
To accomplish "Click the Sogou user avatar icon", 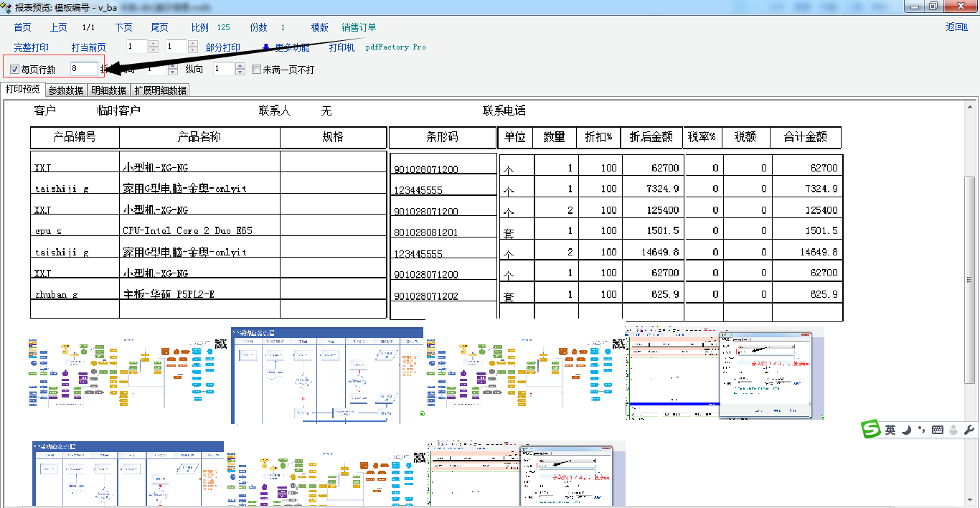I will pos(953,430).
